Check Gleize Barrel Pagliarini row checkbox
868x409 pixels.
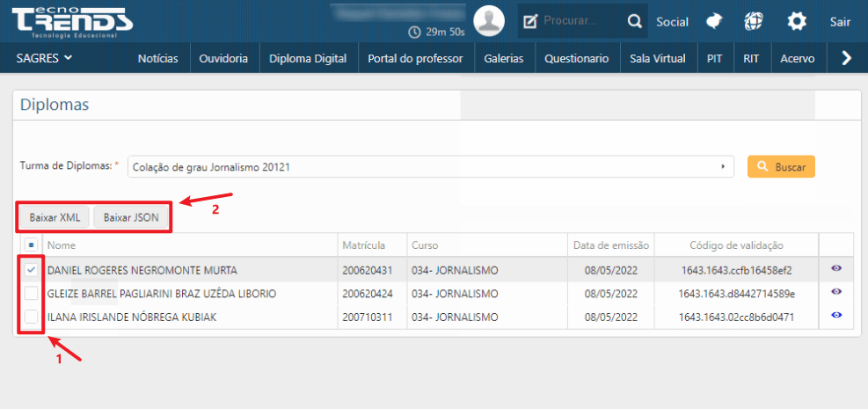point(31,293)
